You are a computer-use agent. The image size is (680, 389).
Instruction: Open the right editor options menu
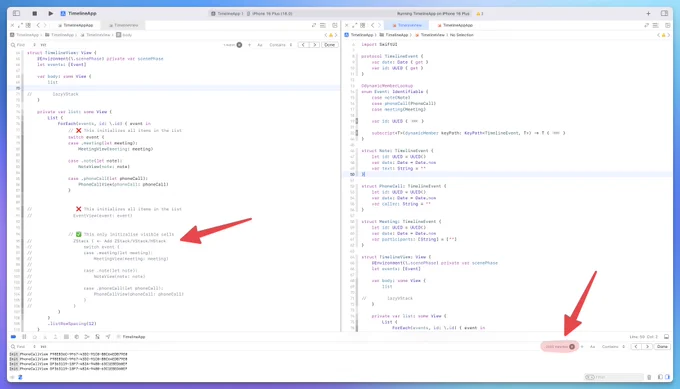click(656, 26)
